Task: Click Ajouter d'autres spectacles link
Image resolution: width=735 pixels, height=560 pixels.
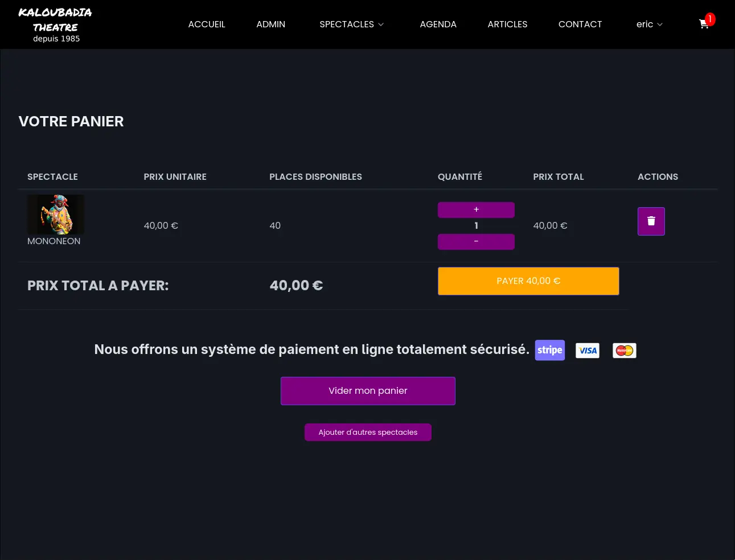Action: click(x=367, y=432)
